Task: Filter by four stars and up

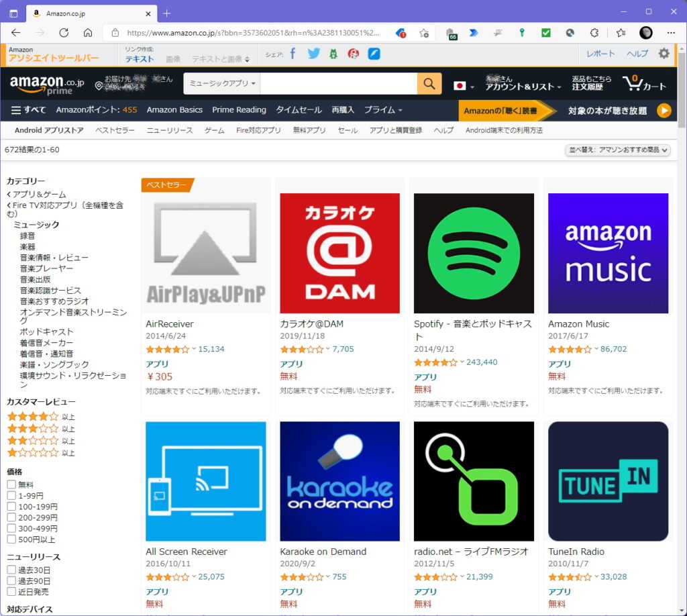Action: coord(41,417)
